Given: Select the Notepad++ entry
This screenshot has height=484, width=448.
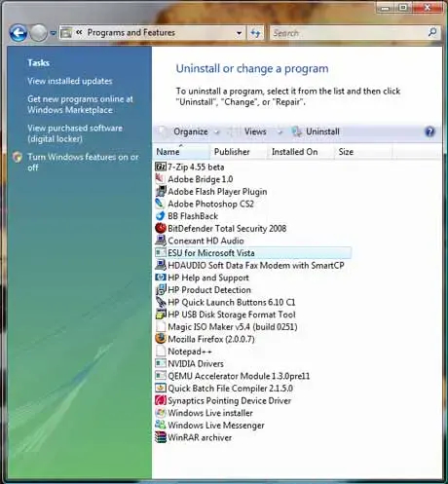Looking at the screenshot, I should tap(190, 352).
